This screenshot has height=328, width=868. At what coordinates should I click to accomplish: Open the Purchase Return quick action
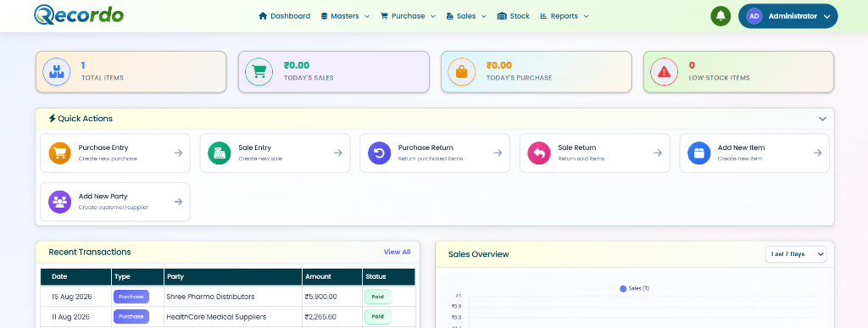tap(435, 153)
